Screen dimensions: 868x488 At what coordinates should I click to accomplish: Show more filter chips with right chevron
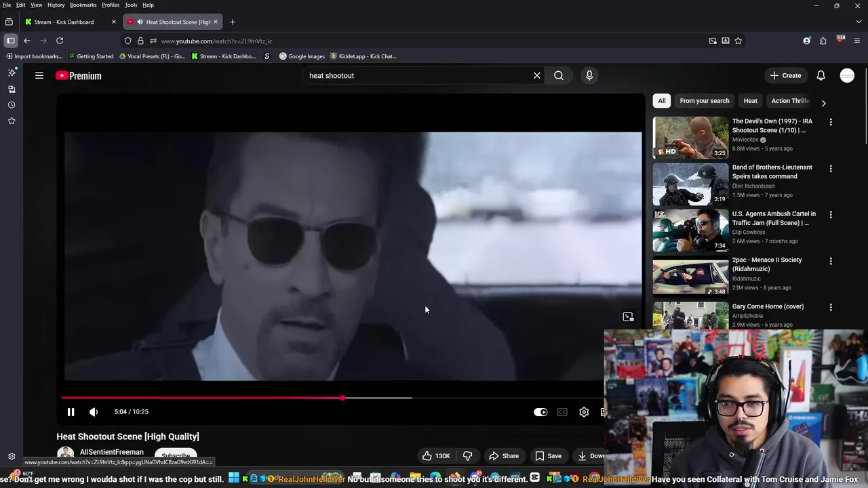(x=823, y=103)
